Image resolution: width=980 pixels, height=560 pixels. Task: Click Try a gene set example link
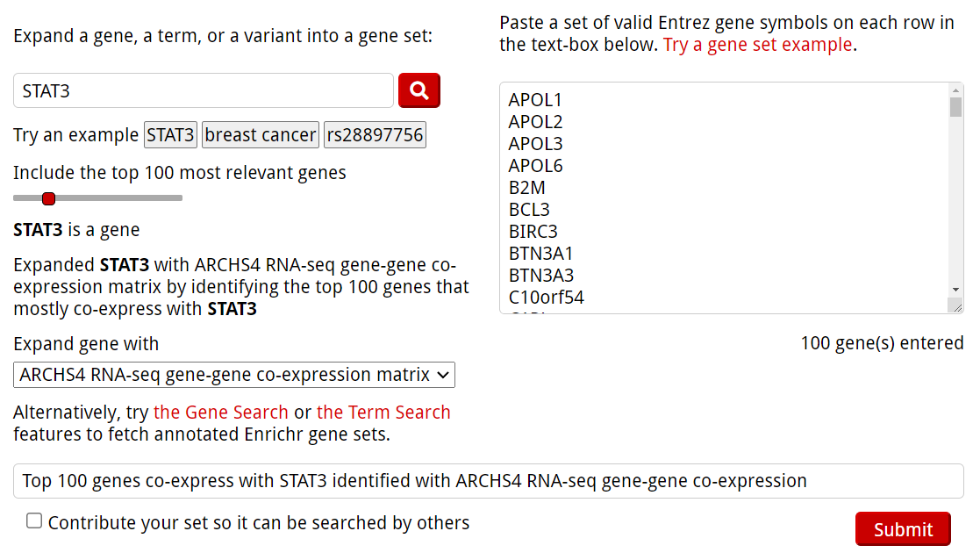757,45
